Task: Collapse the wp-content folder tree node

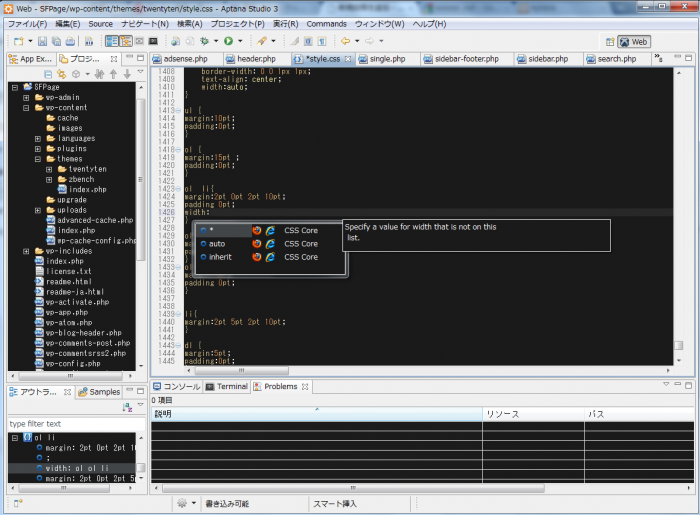Action: (27, 107)
